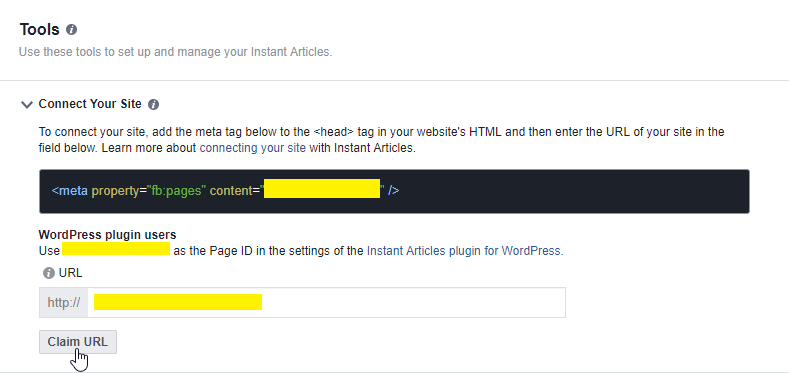Collapse the Connect Your Site section chevron
Viewport: 791px width, 373px height.
click(x=26, y=104)
